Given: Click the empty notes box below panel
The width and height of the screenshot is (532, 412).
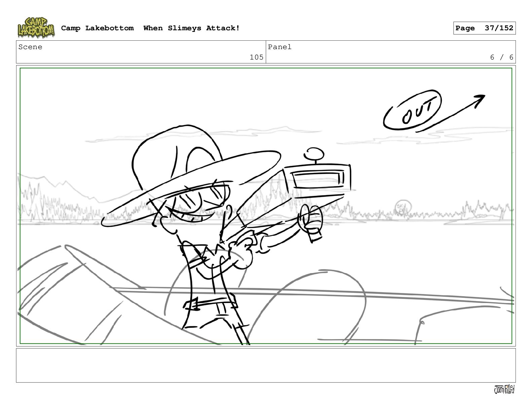Looking at the screenshot, I should click(266, 365).
